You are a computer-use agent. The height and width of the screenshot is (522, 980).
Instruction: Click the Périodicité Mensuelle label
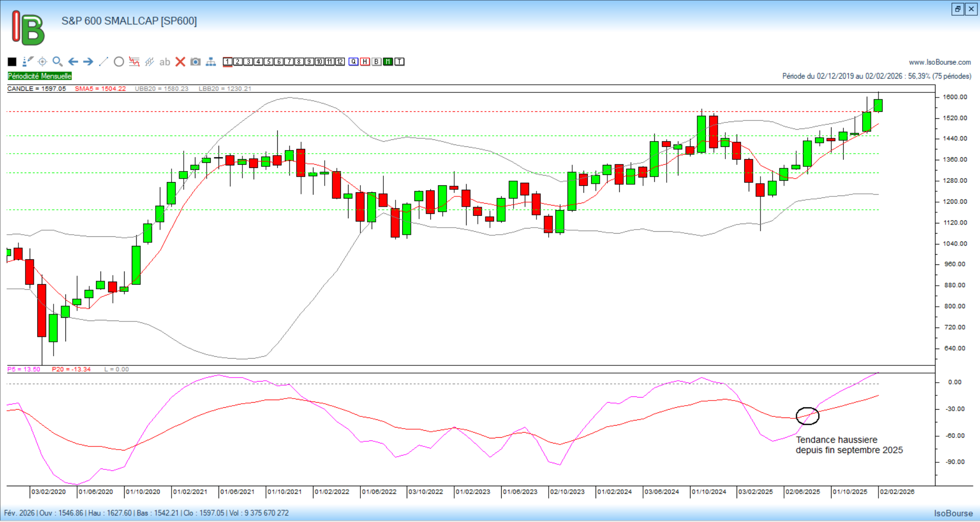[x=40, y=76]
